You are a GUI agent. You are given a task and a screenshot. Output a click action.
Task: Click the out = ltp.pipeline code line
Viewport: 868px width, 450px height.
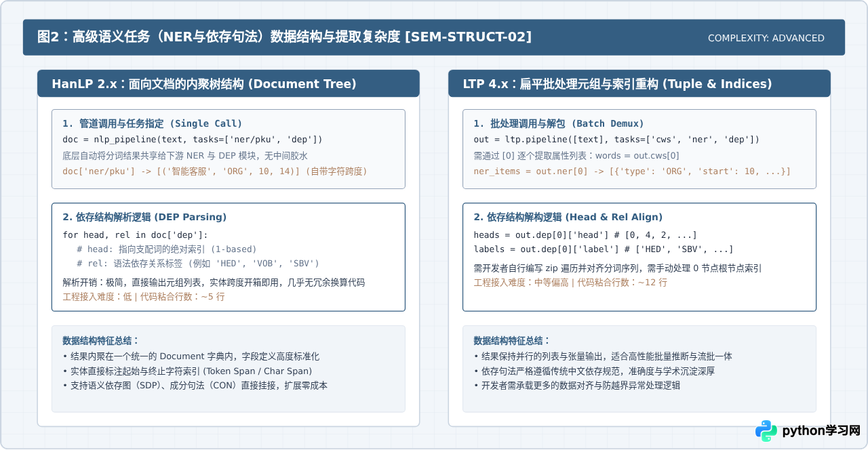click(x=616, y=139)
